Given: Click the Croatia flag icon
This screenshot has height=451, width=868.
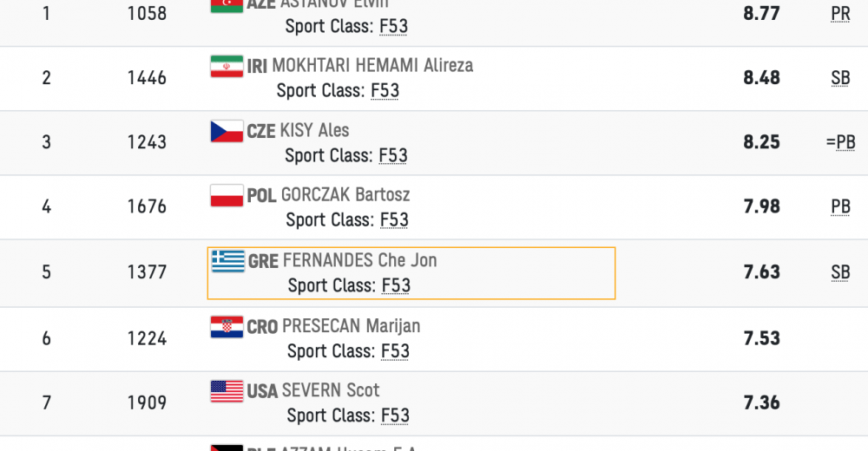Looking at the screenshot, I should 227,326.
